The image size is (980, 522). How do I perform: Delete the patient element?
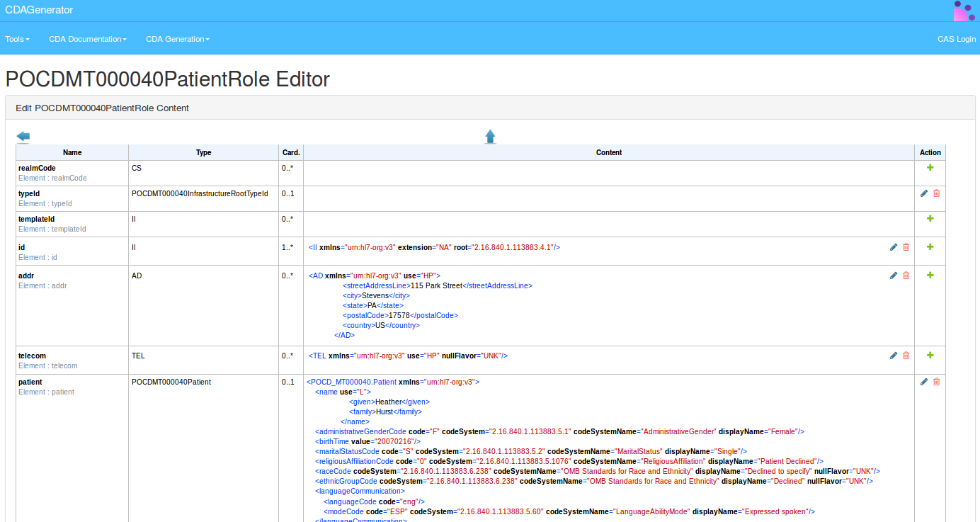pos(936,382)
